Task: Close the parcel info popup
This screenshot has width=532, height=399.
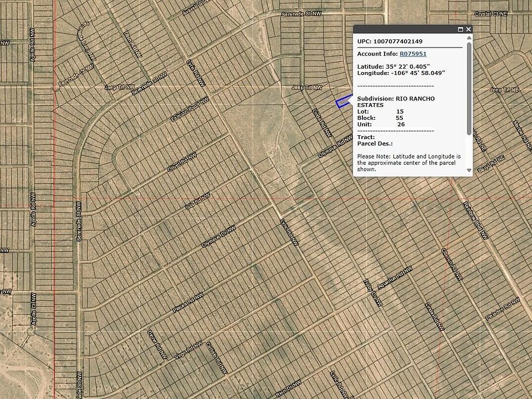Action: tap(469, 29)
